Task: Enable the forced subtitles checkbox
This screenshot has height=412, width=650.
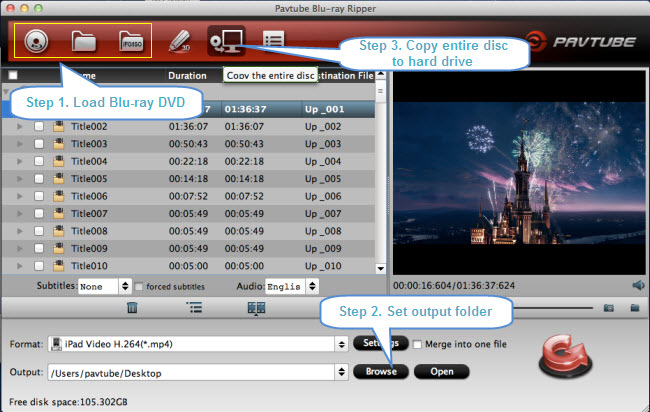Action: pyautogui.click(x=139, y=286)
